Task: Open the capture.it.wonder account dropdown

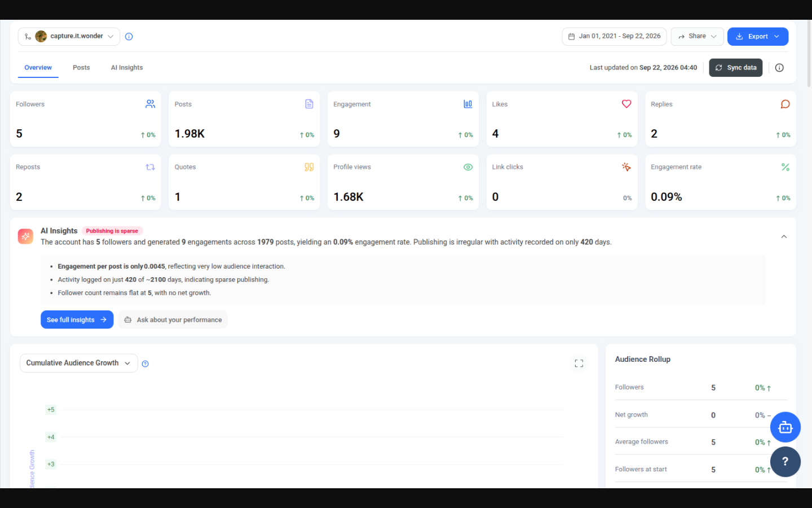Action: (69, 37)
